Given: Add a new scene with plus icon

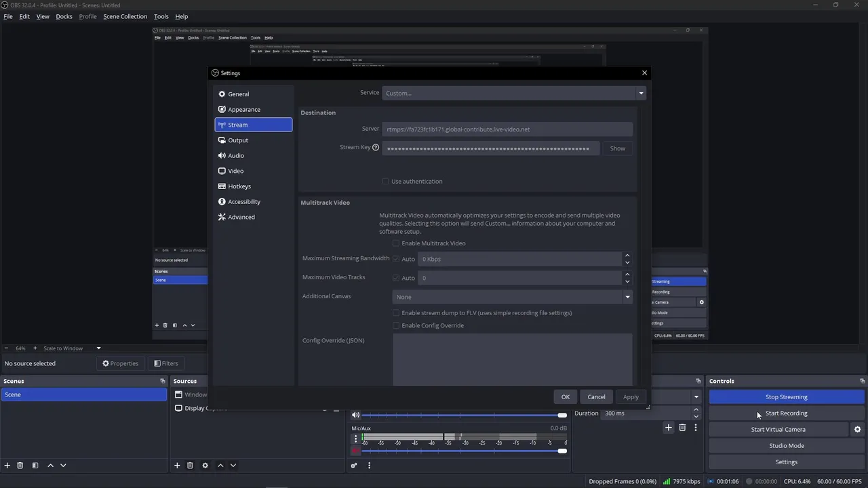Looking at the screenshot, I should click(x=7, y=466).
